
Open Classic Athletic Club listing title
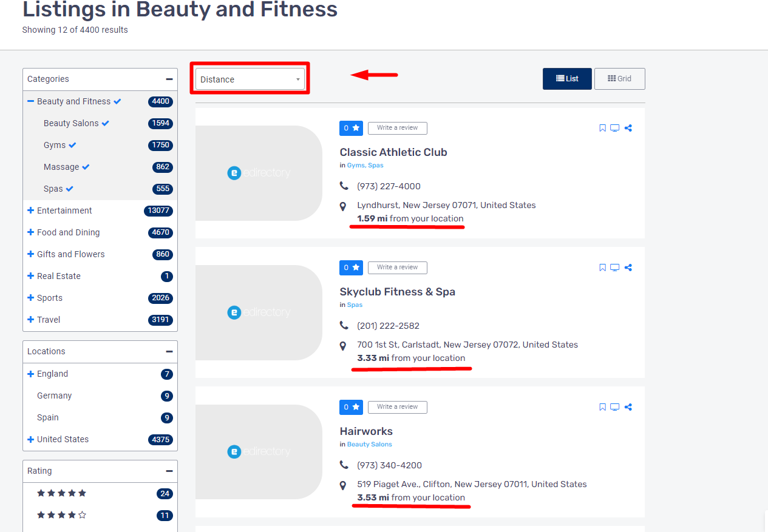coord(393,152)
